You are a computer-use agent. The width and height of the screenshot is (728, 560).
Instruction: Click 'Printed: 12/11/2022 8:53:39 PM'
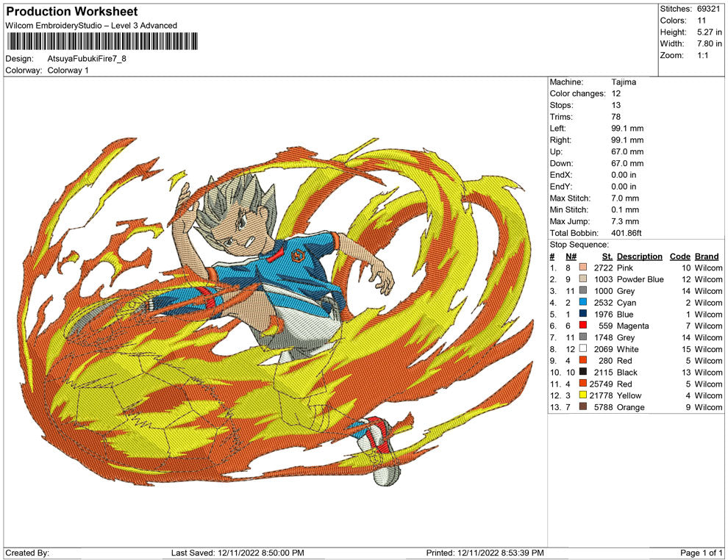(485, 553)
